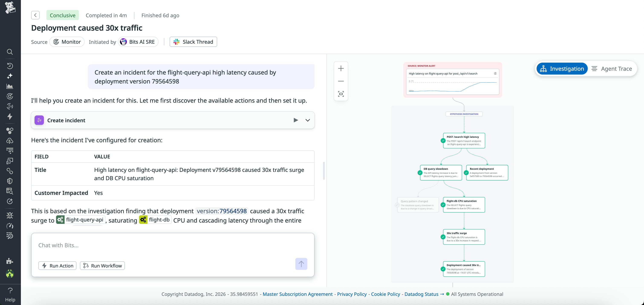This screenshot has height=305, width=644.
Task: Zoom in on the investigation graph
Action: tap(341, 68)
